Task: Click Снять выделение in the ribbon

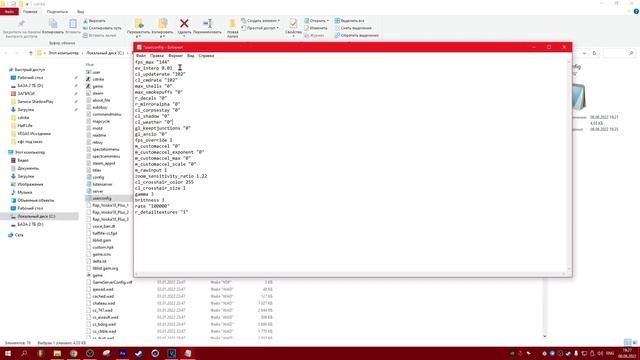Action: [353, 28]
